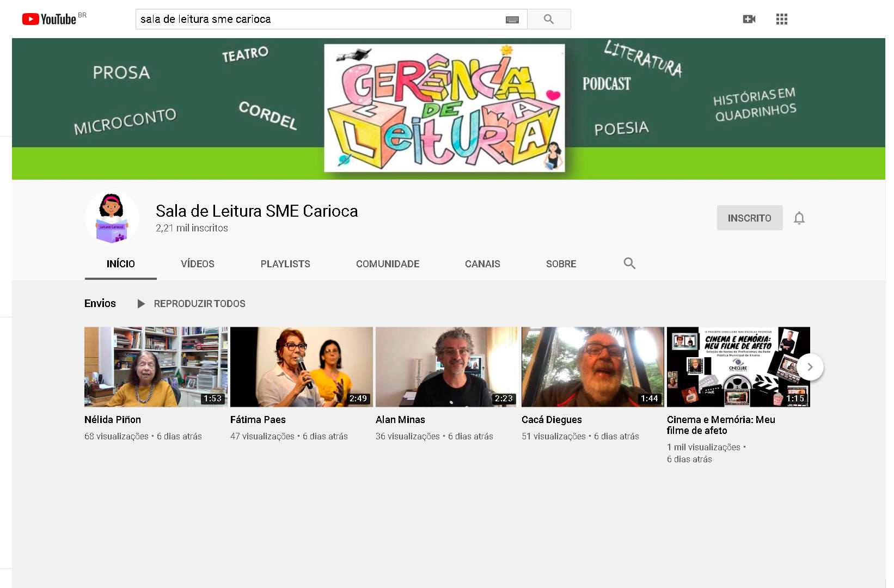Click the 2,21 mil inscritos text
Screen dimensions: 894x588
(x=192, y=228)
